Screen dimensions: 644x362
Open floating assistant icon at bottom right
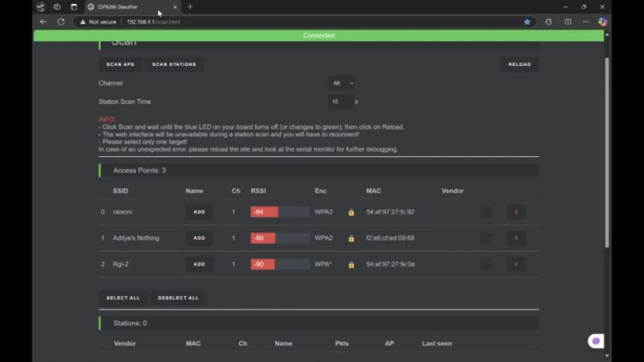click(596, 340)
